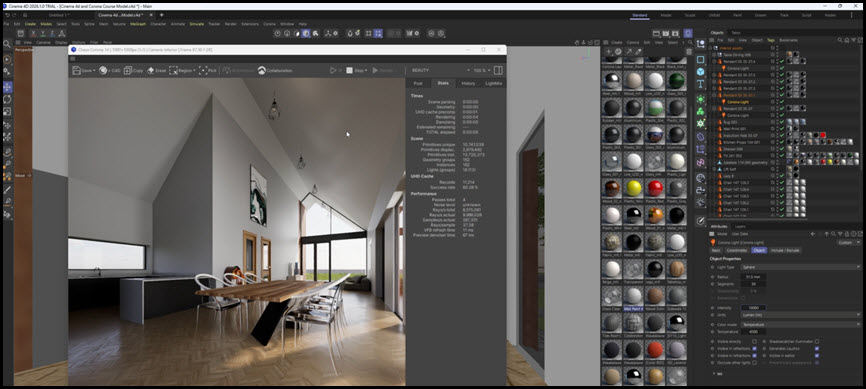Toggle green checkmark for Dresser 004 object
This screenshot has height=389, width=866.
[x=782, y=149]
